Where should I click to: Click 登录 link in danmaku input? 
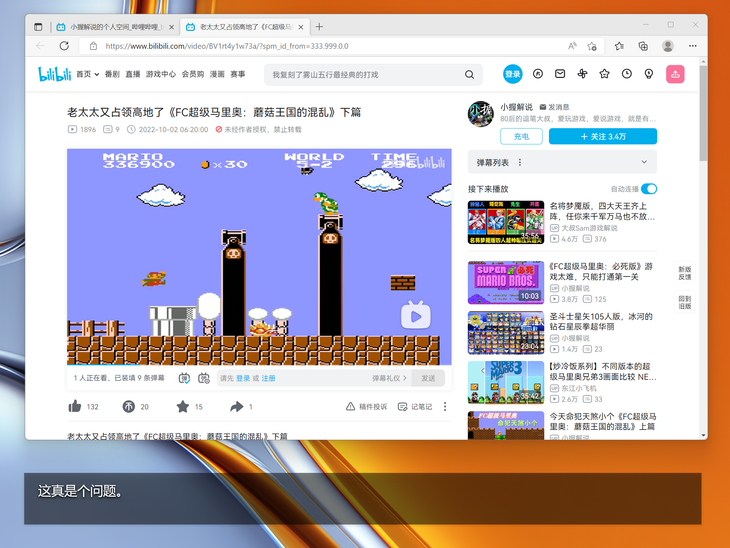point(243,378)
